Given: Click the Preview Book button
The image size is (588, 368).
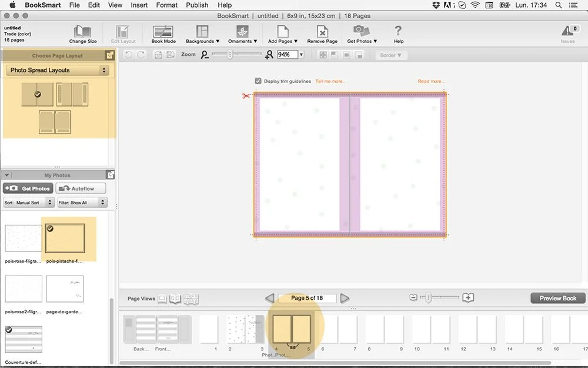Looking at the screenshot, I should 557,298.
